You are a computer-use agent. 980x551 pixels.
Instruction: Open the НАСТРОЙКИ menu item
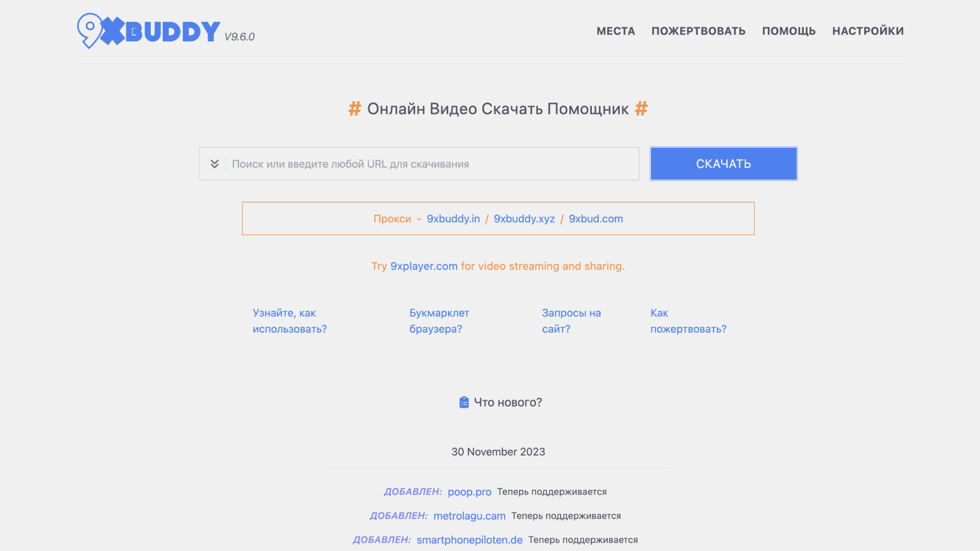coord(868,31)
